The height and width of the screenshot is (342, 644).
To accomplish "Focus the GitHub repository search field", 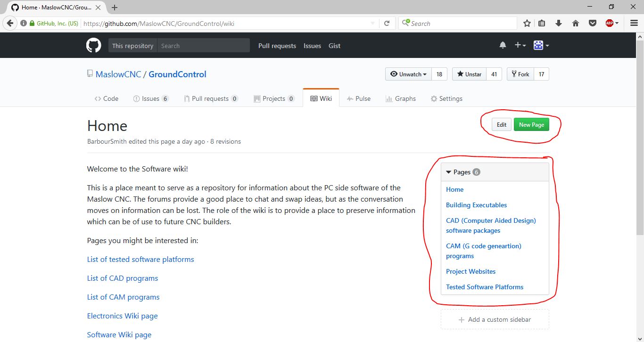I will [203, 46].
